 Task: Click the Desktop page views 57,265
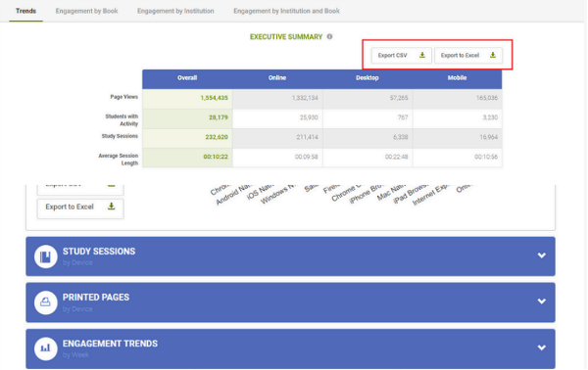[399, 98]
